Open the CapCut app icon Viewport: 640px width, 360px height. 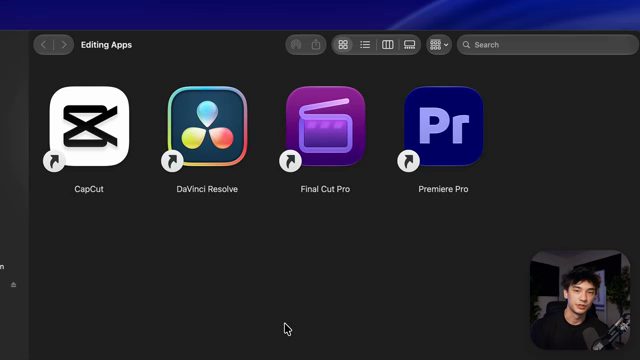click(89, 126)
